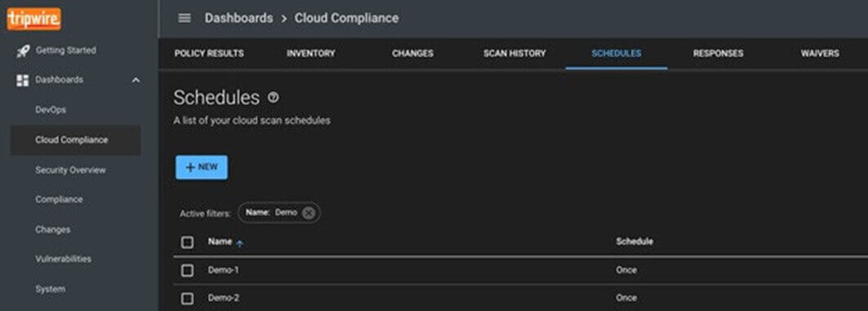Click Cloud Compliance in the breadcrumb

coord(346,18)
